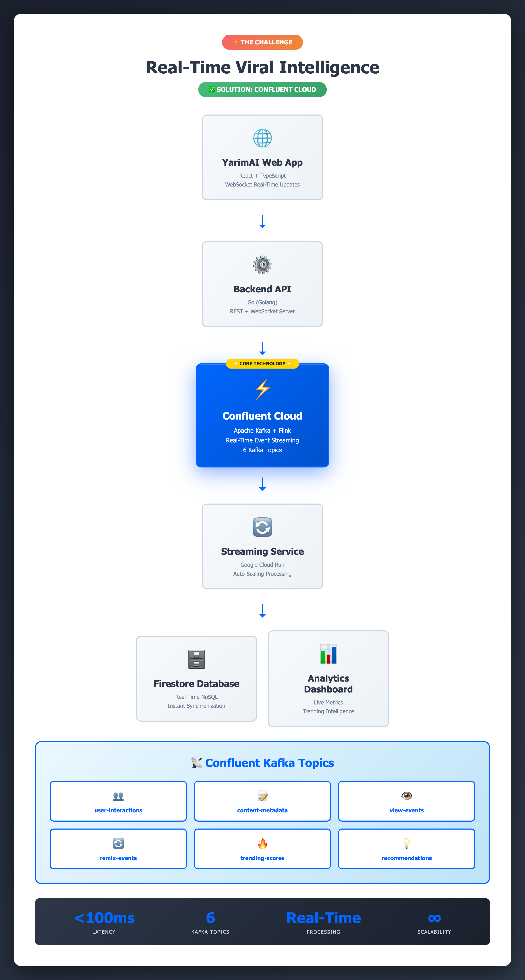
Task: Click THE CHALLENGE orange badge
Action: [x=262, y=42]
